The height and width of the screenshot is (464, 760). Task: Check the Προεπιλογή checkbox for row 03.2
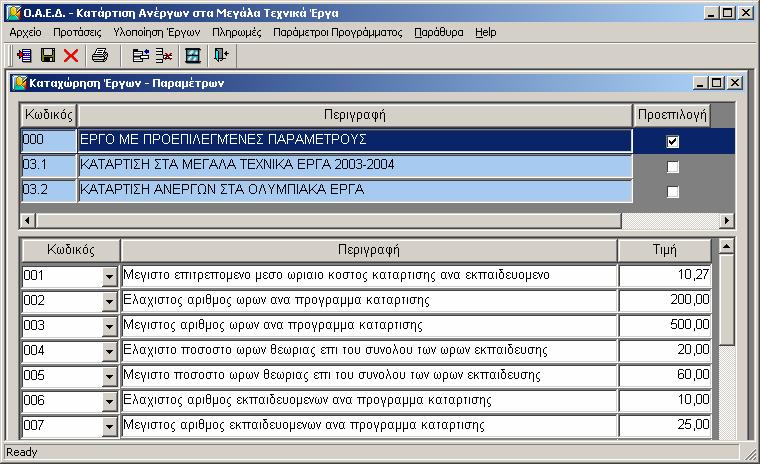tap(672, 192)
